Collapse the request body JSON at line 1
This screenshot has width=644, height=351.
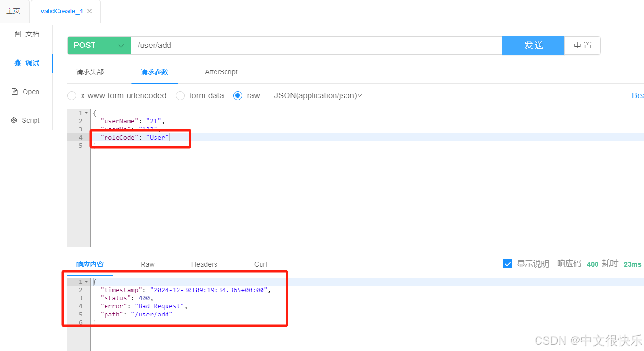pyautogui.click(x=86, y=113)
